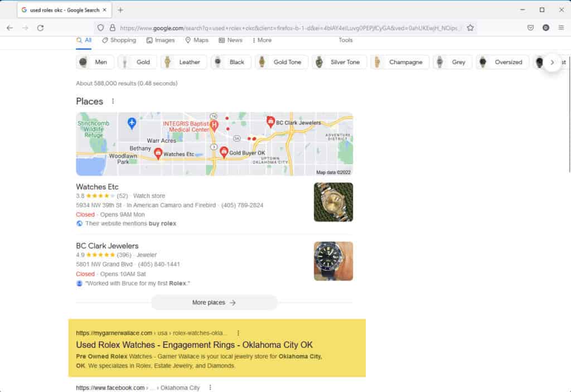This screenshot has width=571, height=392.
Task: Open 'Used Rolex Watches - Engagement Rings' result
Action: click(194, 345)
